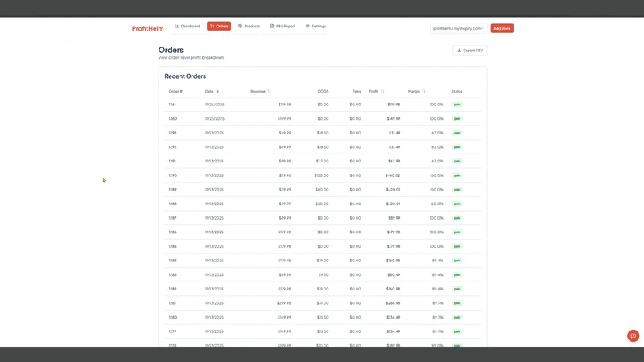
Task: Click profit $-40.02 for order 1290
Action: point(393,175)
